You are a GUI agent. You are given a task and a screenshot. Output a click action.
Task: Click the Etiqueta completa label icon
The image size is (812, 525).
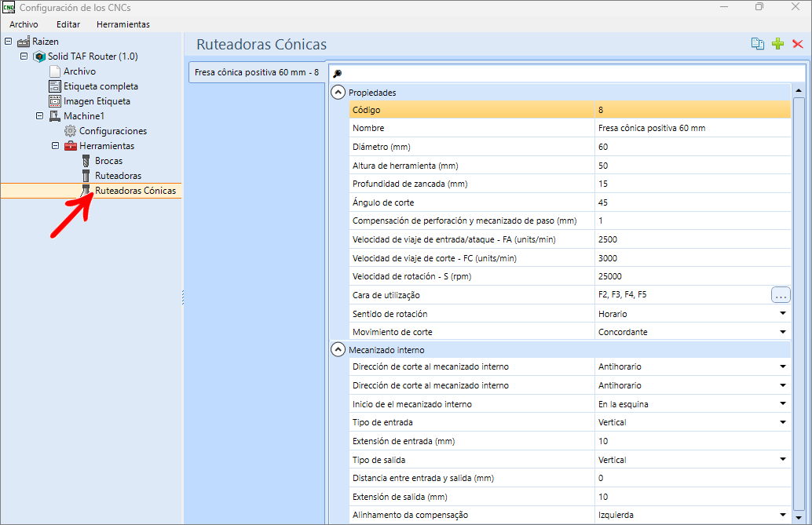pos(55,86)
